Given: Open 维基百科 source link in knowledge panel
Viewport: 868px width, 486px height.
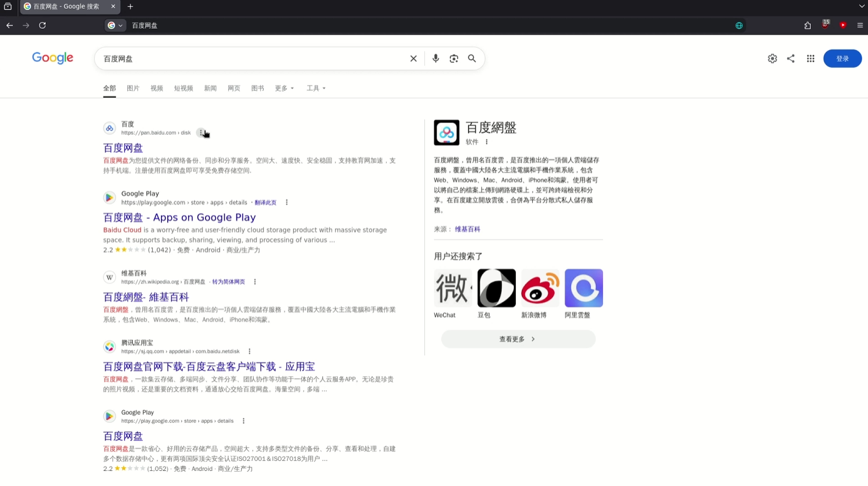Looking at the screenshot, I should point(468,230).
